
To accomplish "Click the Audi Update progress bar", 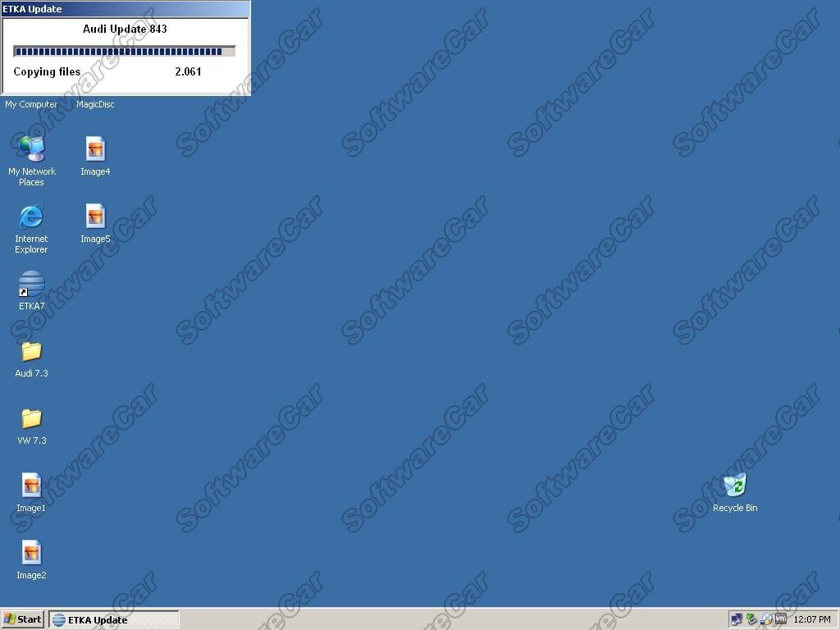I will point(125,52).
